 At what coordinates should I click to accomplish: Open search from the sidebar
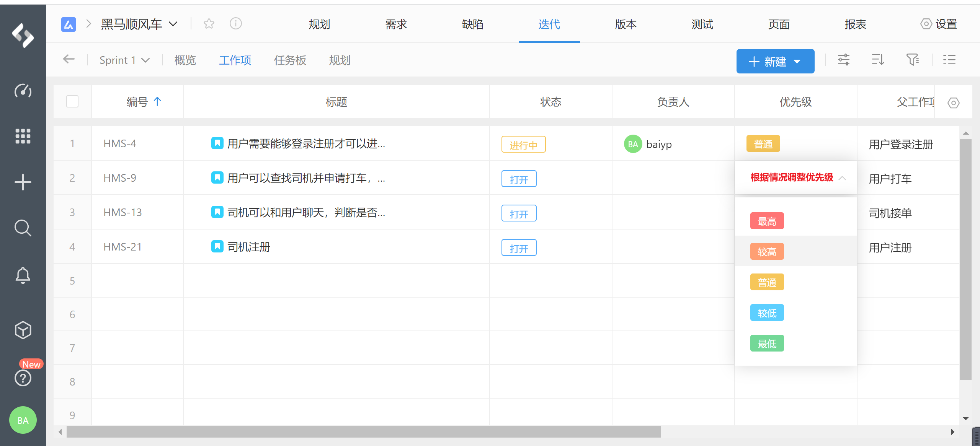tap(23, 228)
